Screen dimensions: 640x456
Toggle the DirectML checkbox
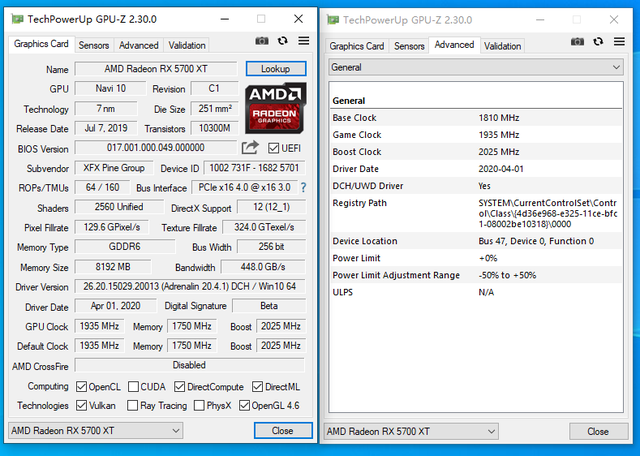click(257, 387)
